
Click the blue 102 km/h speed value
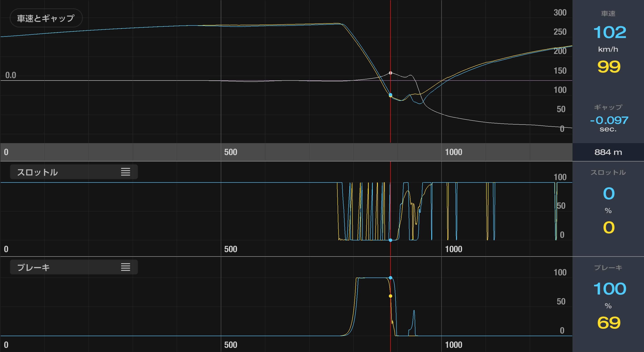coord(610,32)
